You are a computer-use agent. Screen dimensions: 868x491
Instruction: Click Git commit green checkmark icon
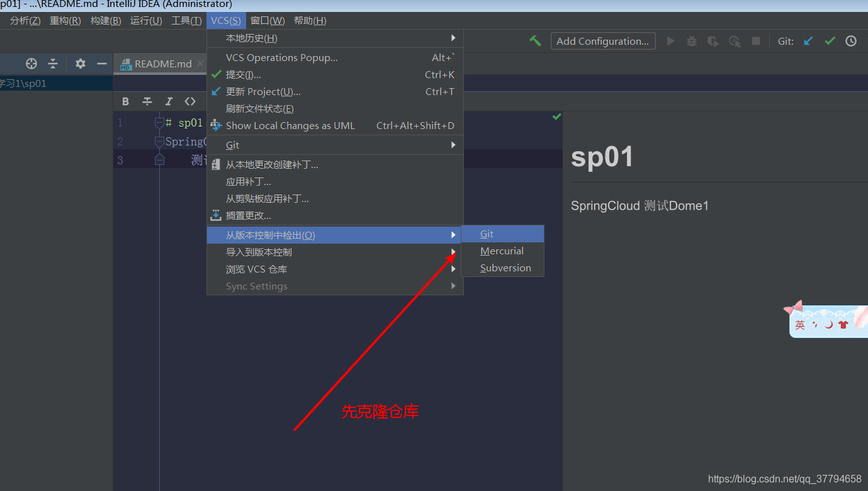click(830, 41)
